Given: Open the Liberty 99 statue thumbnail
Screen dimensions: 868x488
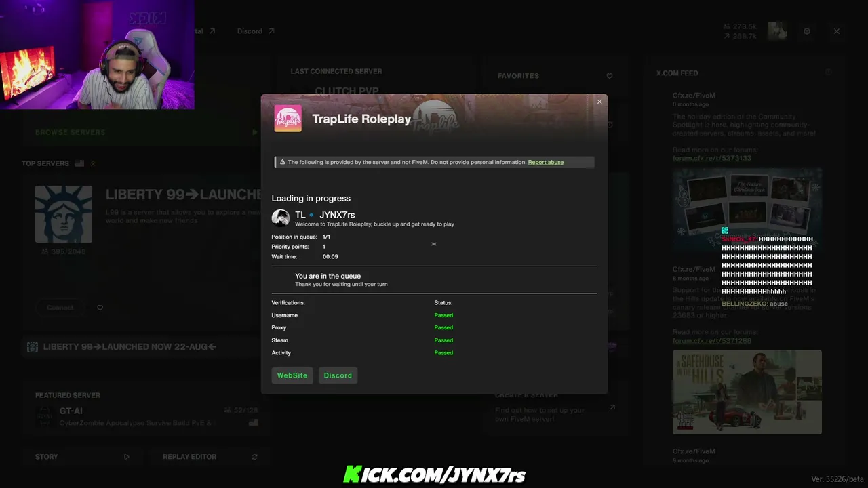Looking at the screenshot, I should pyautogui.click(x=64, y=214).
